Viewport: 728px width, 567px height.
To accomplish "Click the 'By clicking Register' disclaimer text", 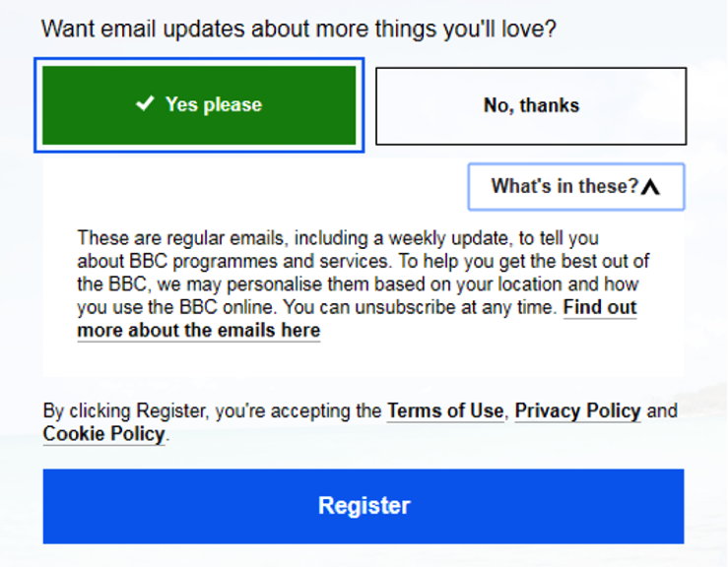I will (x=360, y=422).
